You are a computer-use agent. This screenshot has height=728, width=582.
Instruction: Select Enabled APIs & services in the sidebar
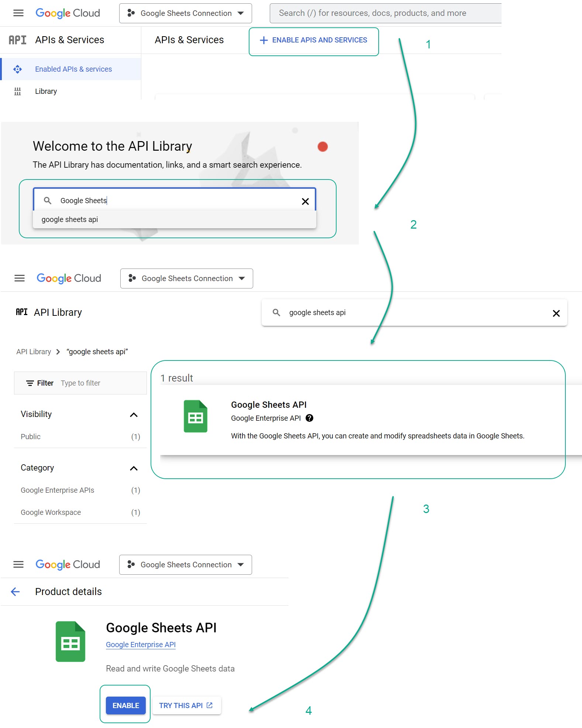(71, 69)
